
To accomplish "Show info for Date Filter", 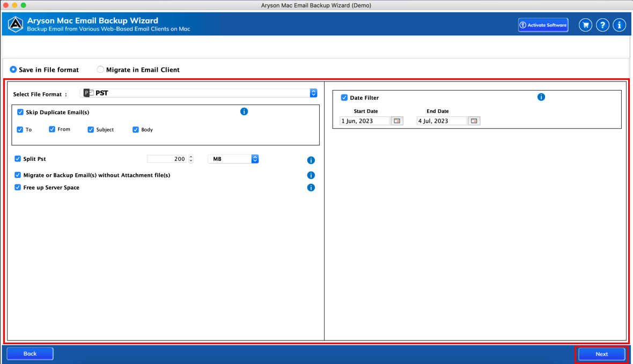I will (x=541, y=97).
